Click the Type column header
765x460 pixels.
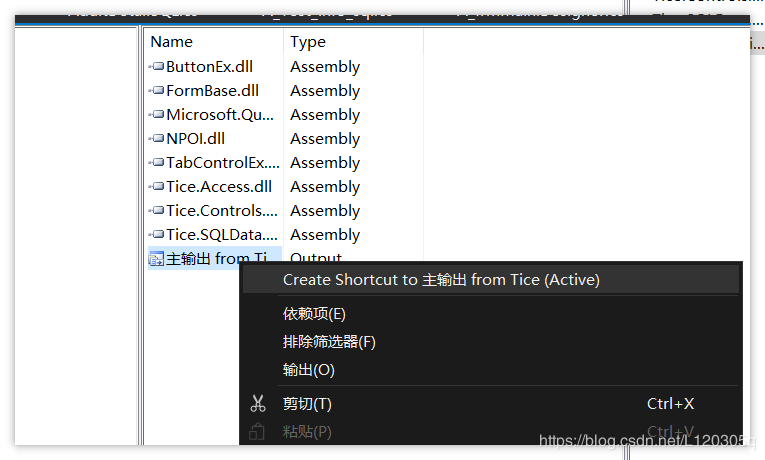tap(308, 42)
